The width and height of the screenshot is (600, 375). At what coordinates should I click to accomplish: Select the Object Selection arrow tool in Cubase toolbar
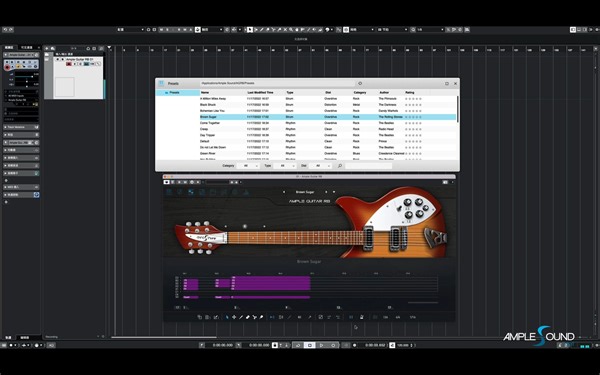click(x=250, y=29)
